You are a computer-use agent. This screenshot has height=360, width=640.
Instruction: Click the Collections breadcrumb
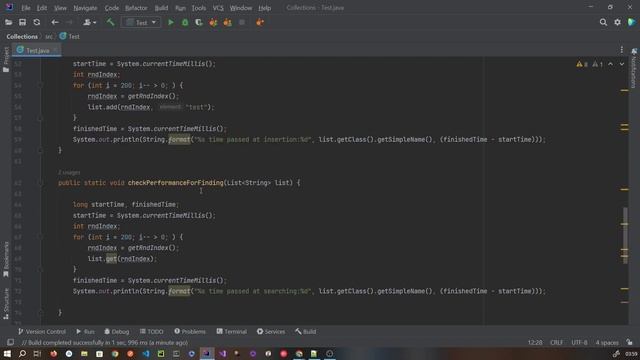22,36
